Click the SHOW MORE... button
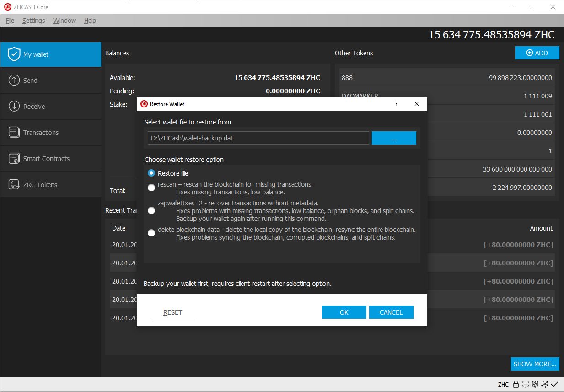 tap(535, 364)
